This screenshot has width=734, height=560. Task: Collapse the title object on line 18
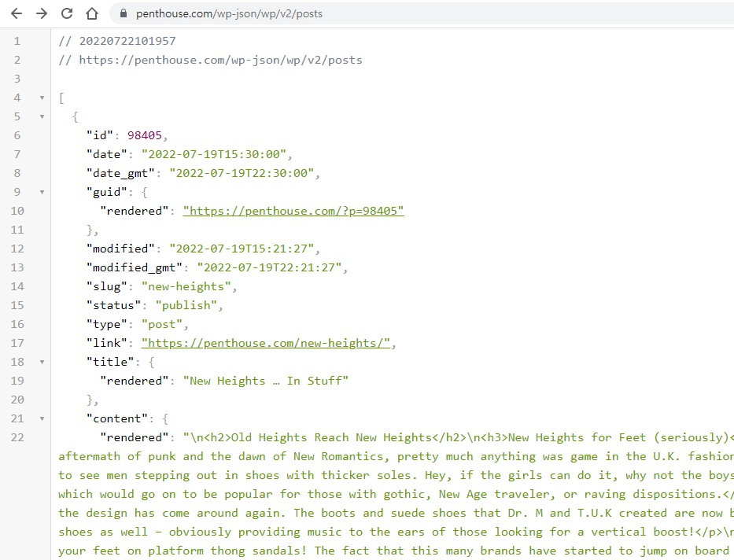click(x=42, y=362)
